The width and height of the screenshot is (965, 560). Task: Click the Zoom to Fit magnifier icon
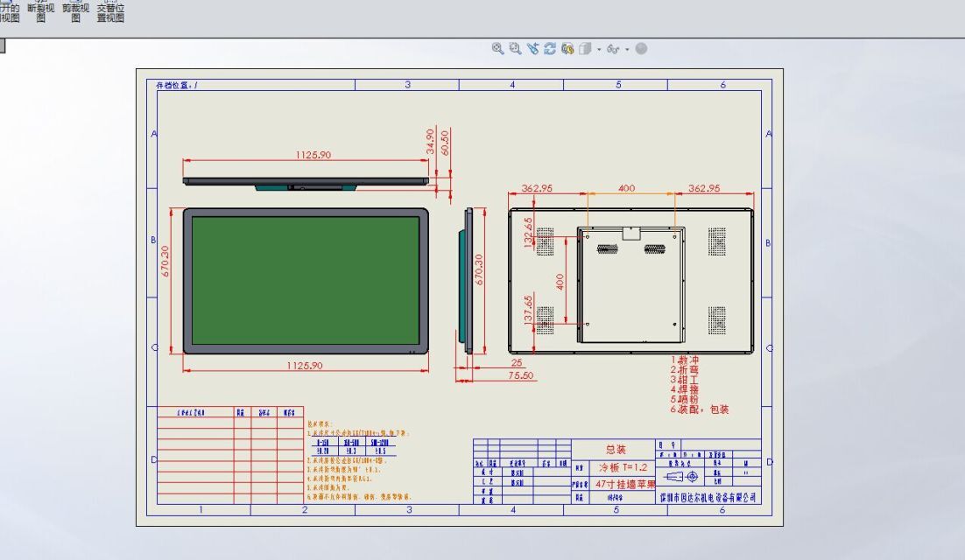click(x=497, y=49)
